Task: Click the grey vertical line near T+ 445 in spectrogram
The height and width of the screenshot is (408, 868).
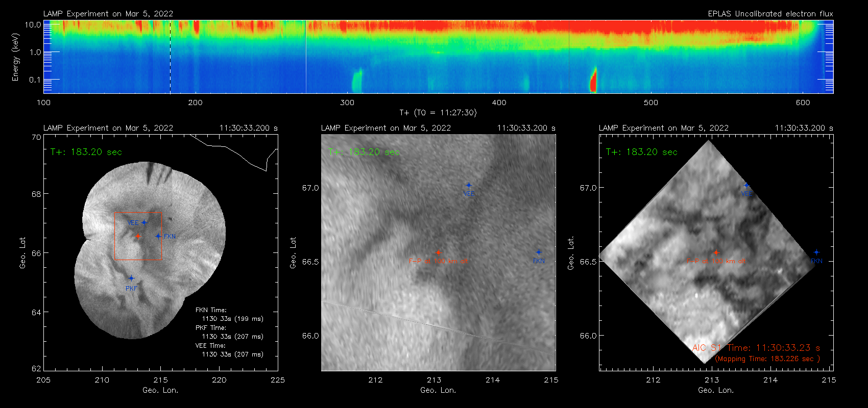Action: tap(569, 57)
